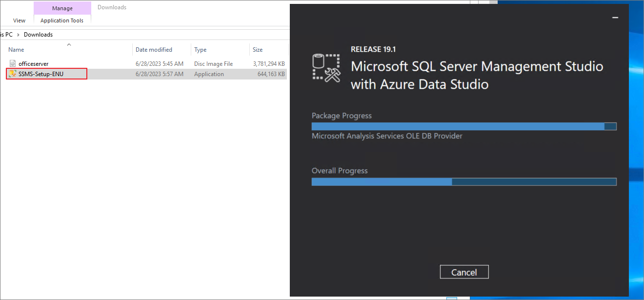644x300 pixels.
Task: Expand the breadcrumb arrow before Downloads
Action: [19, 35]
